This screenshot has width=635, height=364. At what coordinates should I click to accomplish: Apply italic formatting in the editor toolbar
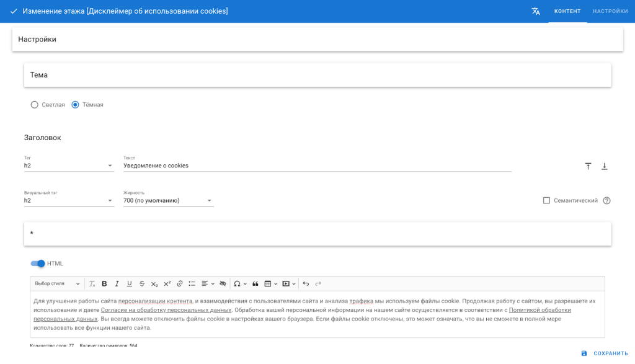117,284
